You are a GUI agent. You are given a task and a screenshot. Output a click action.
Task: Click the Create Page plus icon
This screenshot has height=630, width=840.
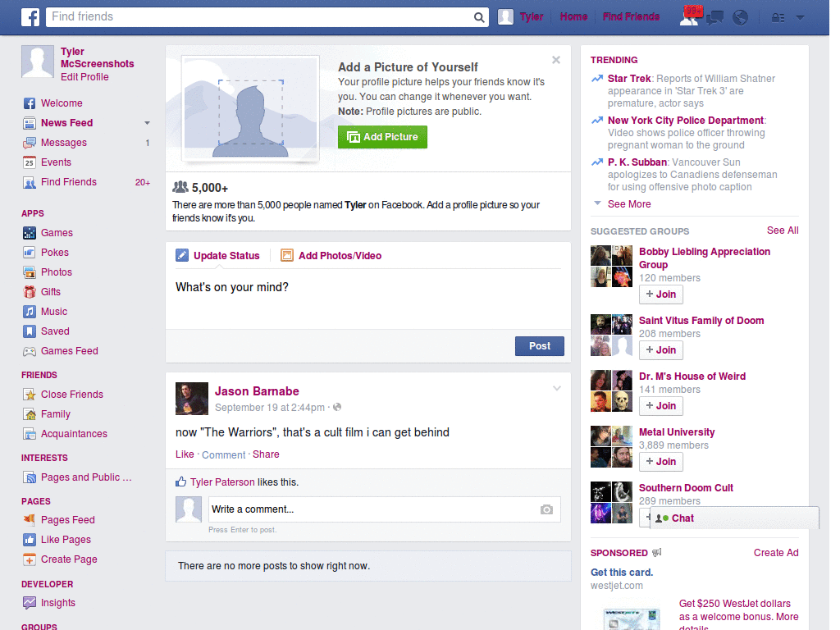pyautogui.click(x=30, y=559)
